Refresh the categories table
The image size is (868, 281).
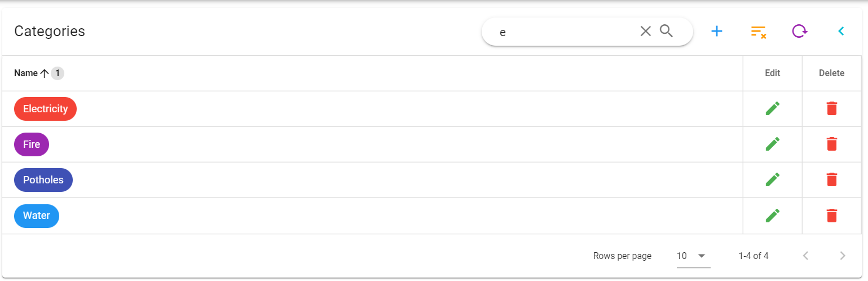[x=800, y=32]
